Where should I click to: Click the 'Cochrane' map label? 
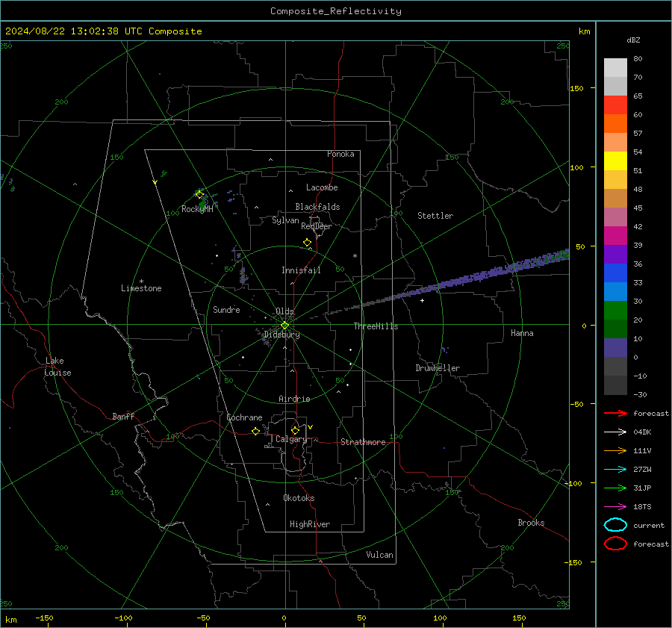244,417
